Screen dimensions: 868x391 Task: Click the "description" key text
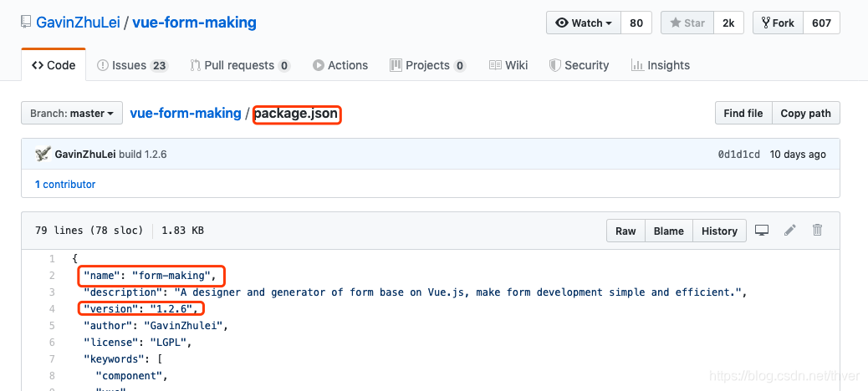121,292
